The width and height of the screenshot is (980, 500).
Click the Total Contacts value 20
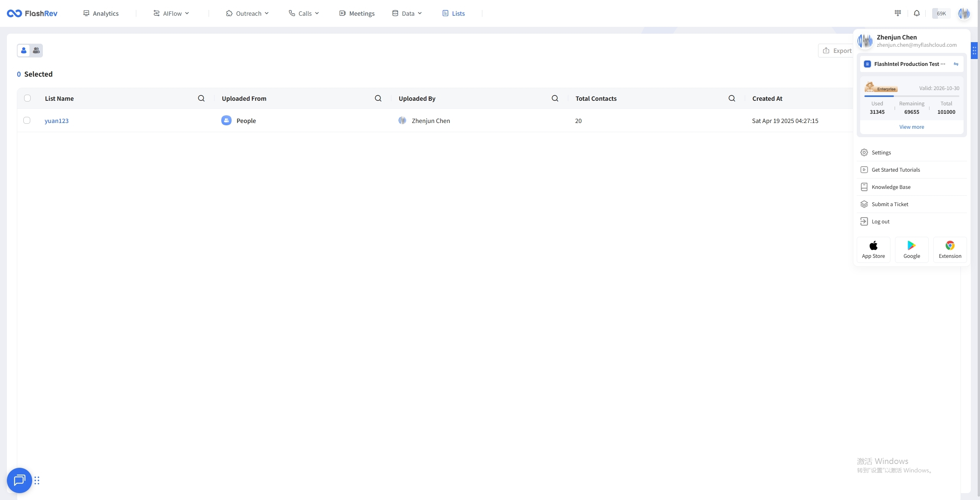pyautogui.click(x=578, y=121)
